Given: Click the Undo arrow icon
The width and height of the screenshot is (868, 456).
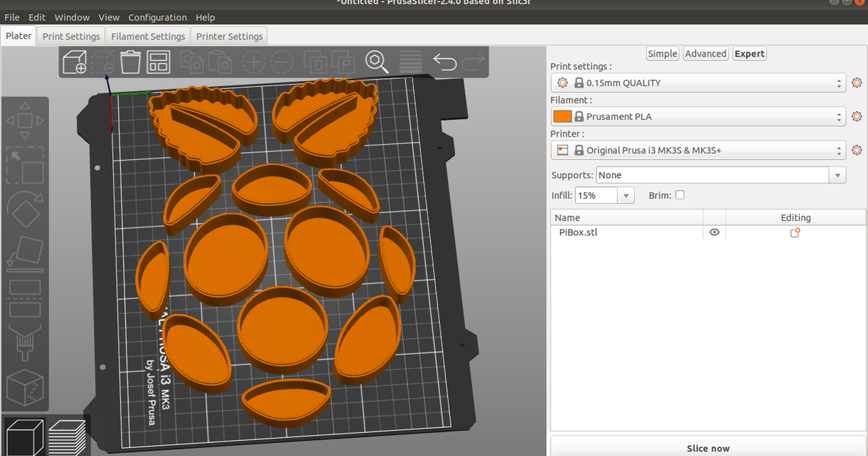Looking at the screenshot, I should click(x=443, y=62).
